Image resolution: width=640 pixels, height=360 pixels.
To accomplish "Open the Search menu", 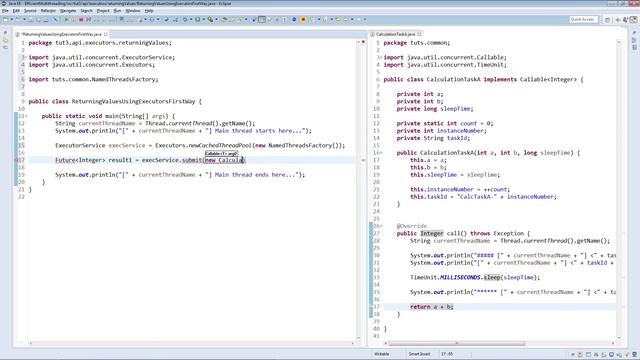I will [86, 11].
